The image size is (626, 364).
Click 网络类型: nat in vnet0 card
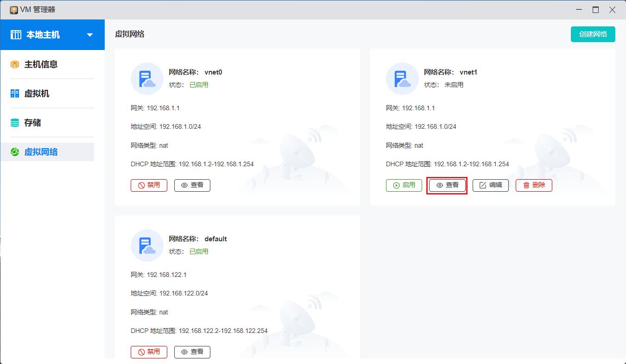click(x=149, y=145)
